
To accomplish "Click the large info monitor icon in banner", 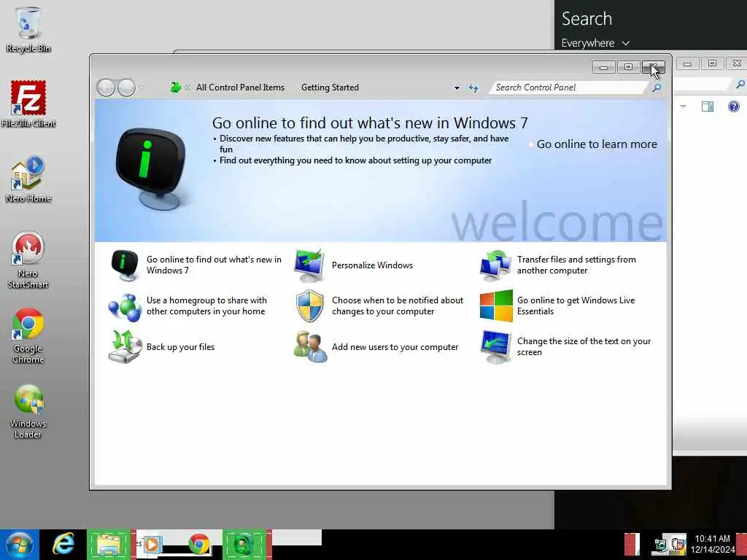I will 150,168.
